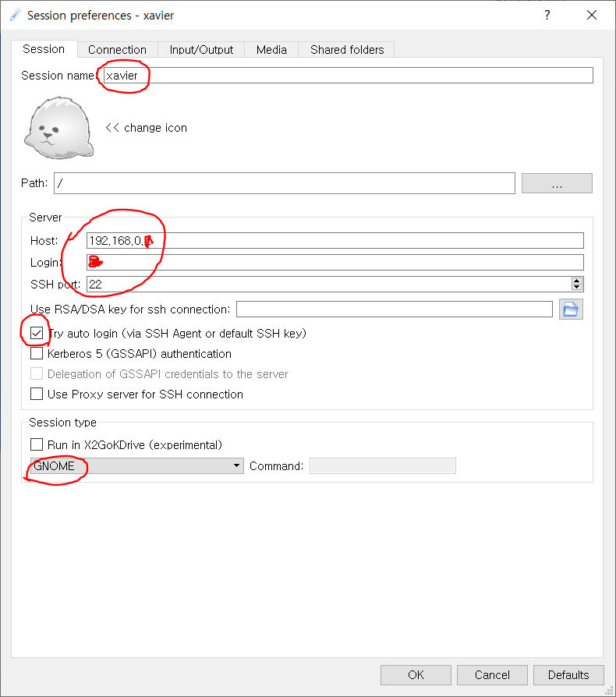Enable Kerberos 5 (GSSAPI) authentication
The width and height of the screenshot is (616, 697).
[x=36, y=353]
